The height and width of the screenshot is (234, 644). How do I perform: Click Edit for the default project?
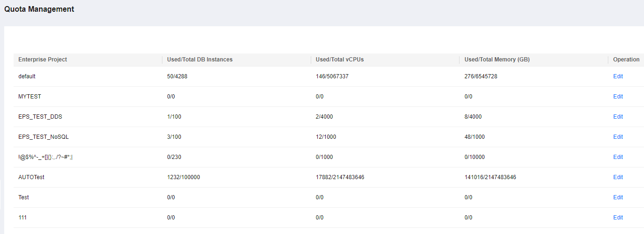618,76
